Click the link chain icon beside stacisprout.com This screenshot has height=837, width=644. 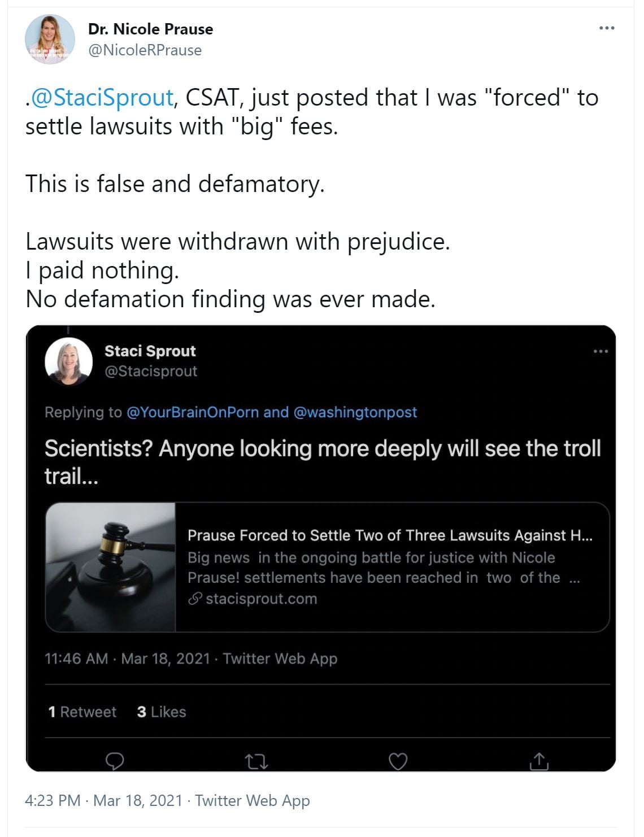tap(195, 599)
